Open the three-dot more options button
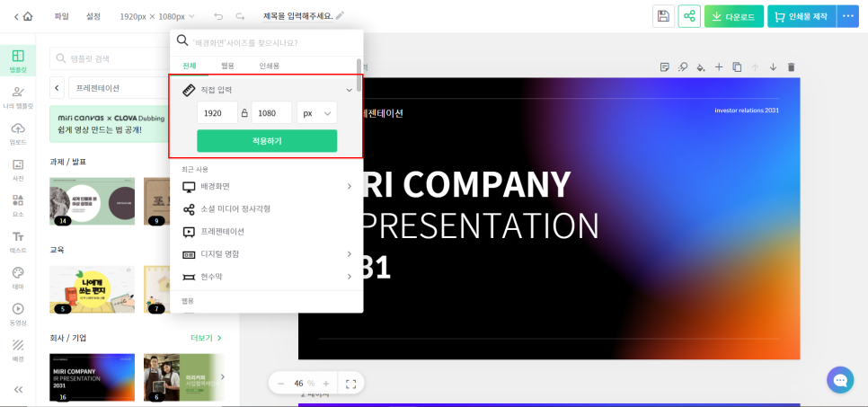Image resolution: width=868 pixels, height=407 pixels. tap(848, 16)
